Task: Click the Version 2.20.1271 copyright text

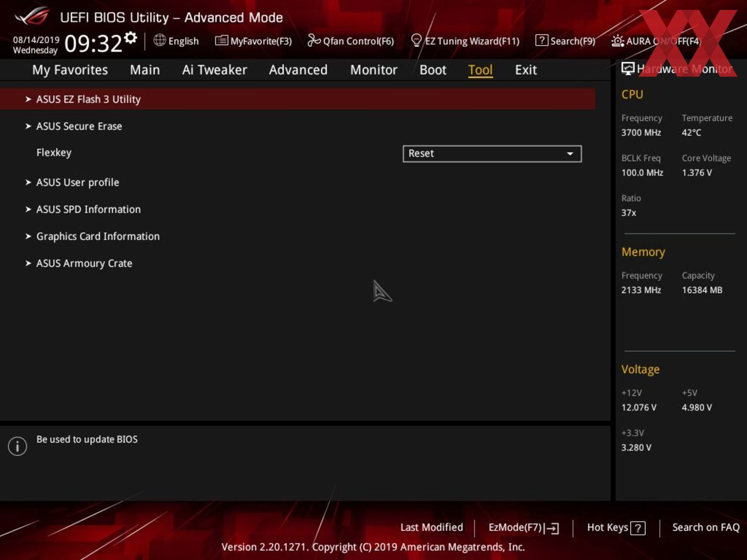Action: pos(373,547)
